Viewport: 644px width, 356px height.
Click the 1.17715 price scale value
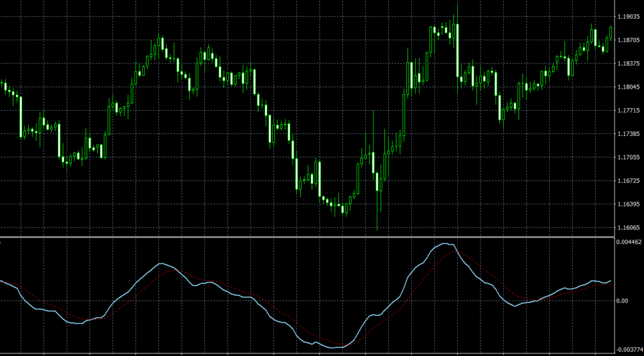click(x=628, y=111)
